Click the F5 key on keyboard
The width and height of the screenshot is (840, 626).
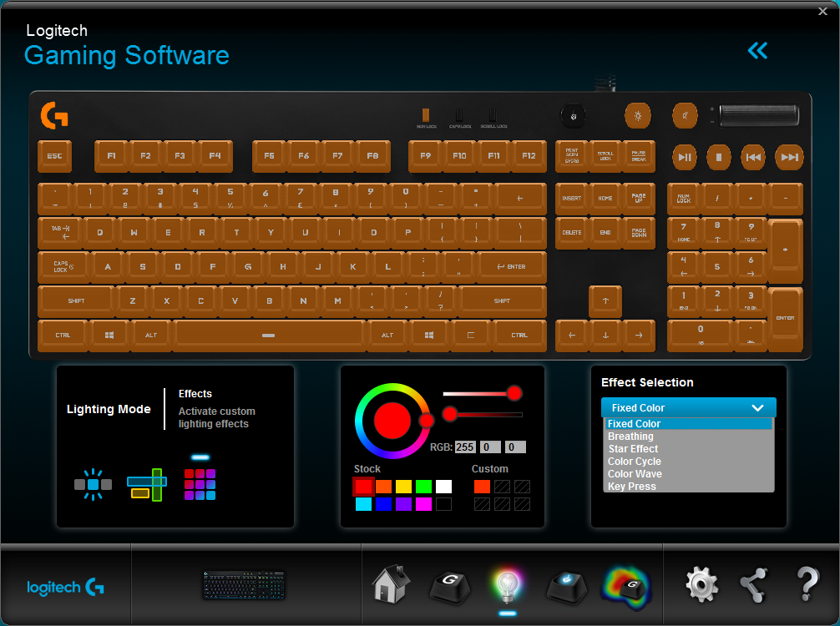pyautogui.click(x=270, y=156)
